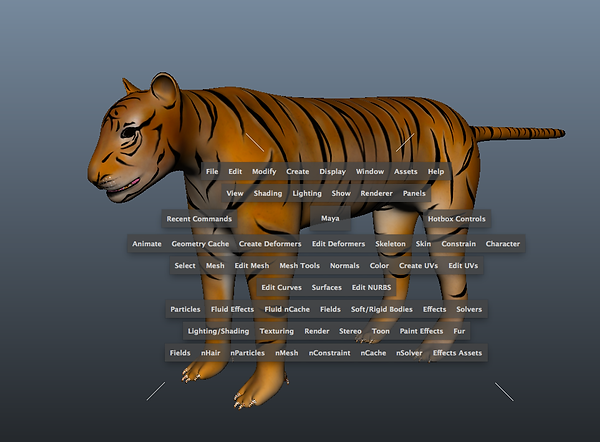
Task: Open the Geometry Cache menu
Action: tap(200, 244)
